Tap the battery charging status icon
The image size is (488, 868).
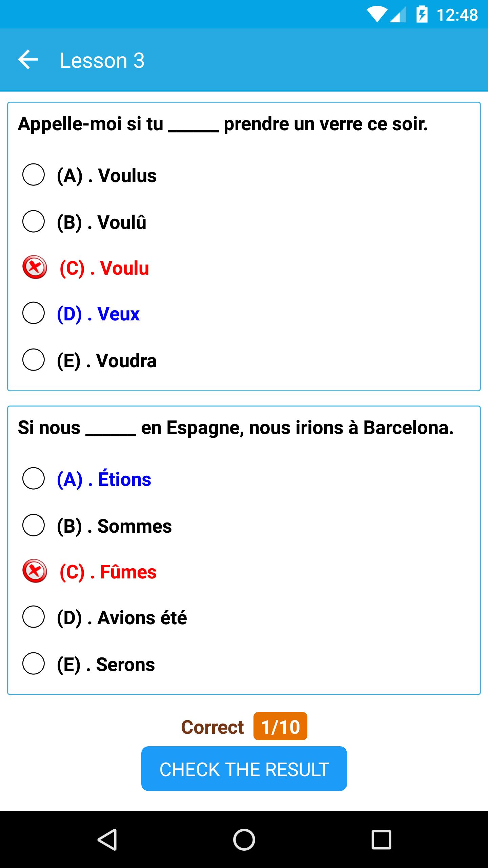click(422, 15)
